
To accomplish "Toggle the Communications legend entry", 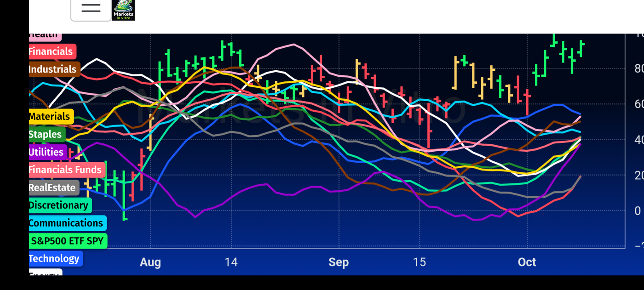I will [68, 223].
